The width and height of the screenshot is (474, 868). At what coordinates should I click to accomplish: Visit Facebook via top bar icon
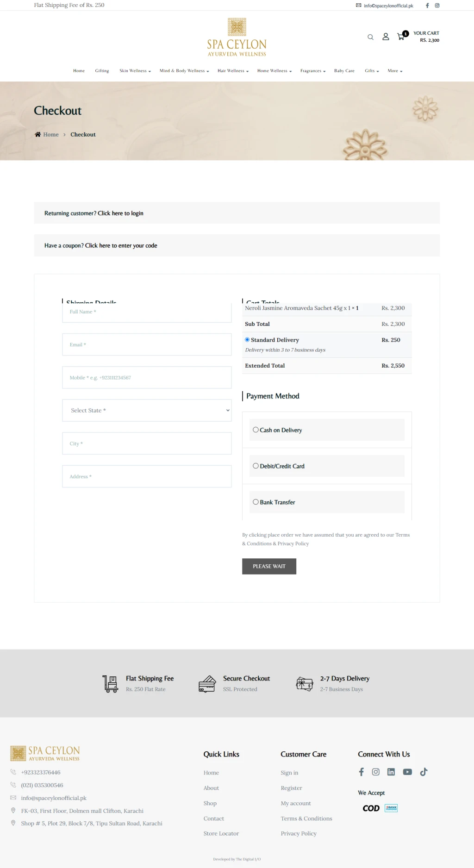pos(427,6)
